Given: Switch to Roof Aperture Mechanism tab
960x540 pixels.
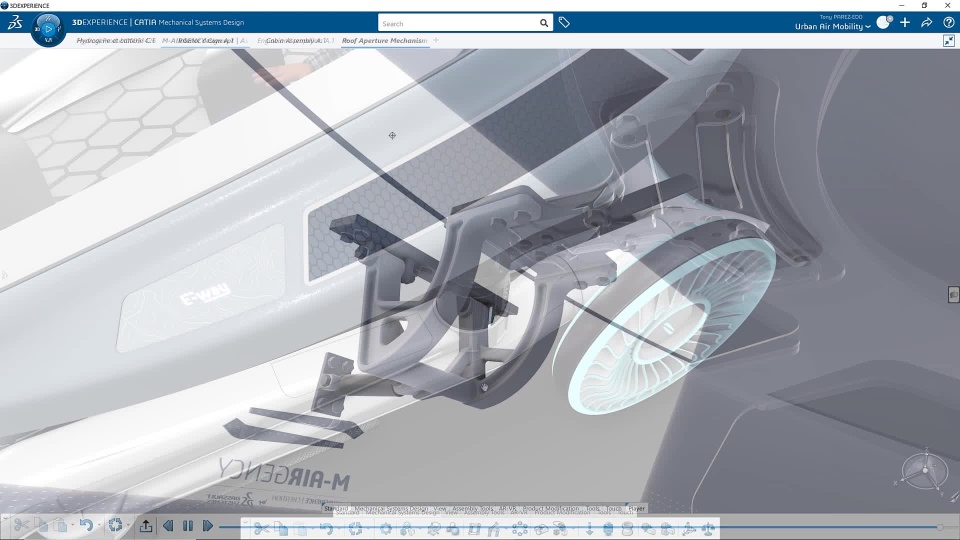Looking at the screenshot, I should click(384, 40).
